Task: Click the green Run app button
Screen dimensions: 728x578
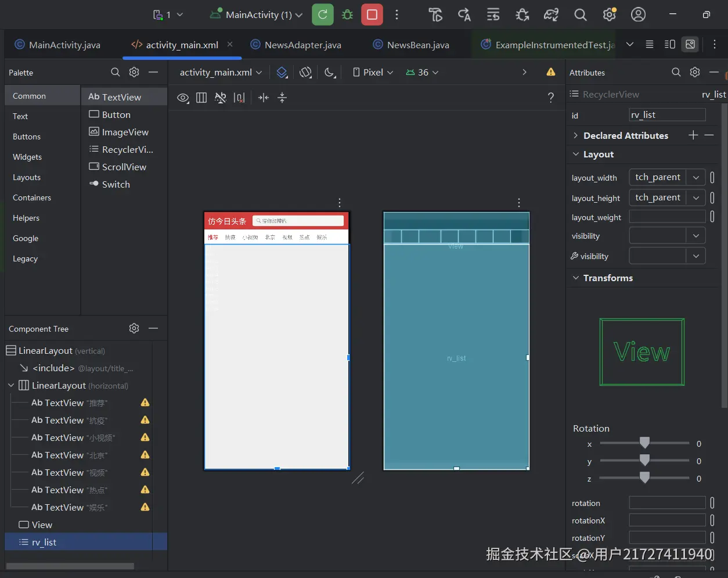Action: click(323, 15)
